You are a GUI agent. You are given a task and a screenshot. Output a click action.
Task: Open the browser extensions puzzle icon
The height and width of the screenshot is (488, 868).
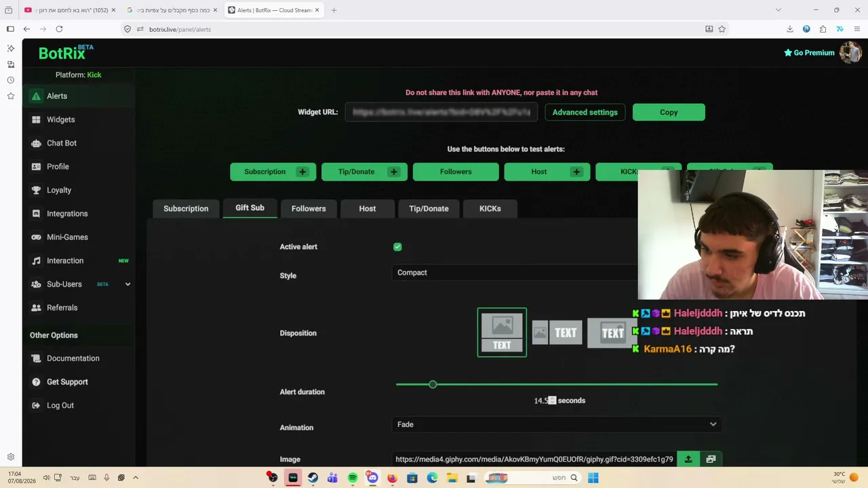[x=823, y=29]
